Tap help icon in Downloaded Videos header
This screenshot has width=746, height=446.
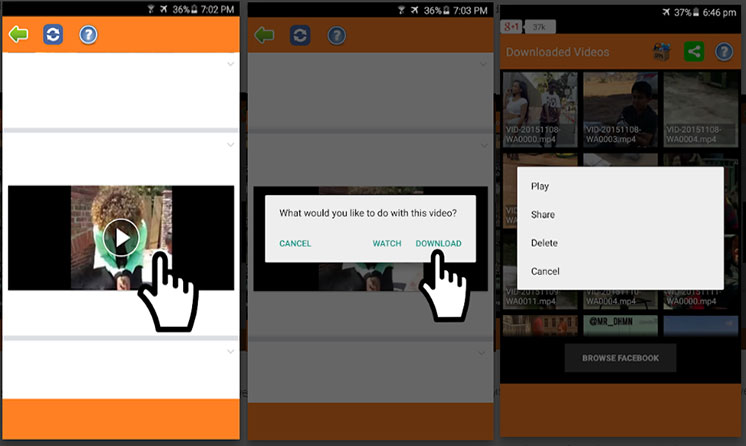pos(724,51)
